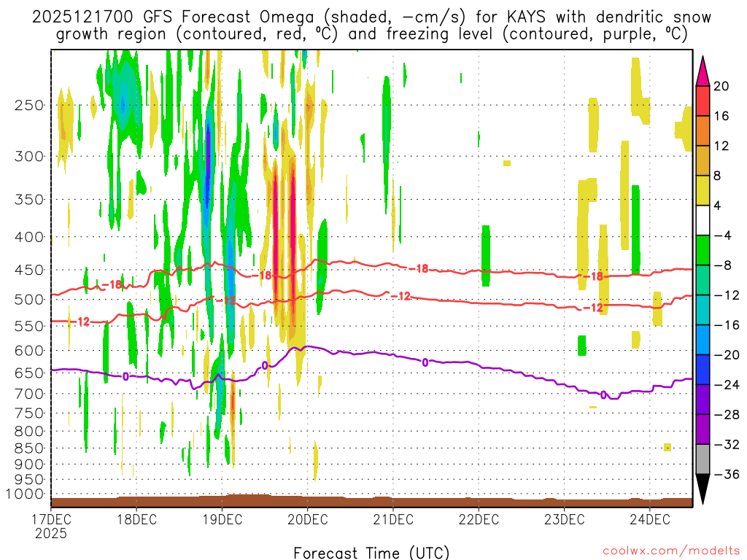Screen dimensions: 747x560
Task: Click the Forecast Time (UTC) axis title
Action: point(371,552)
